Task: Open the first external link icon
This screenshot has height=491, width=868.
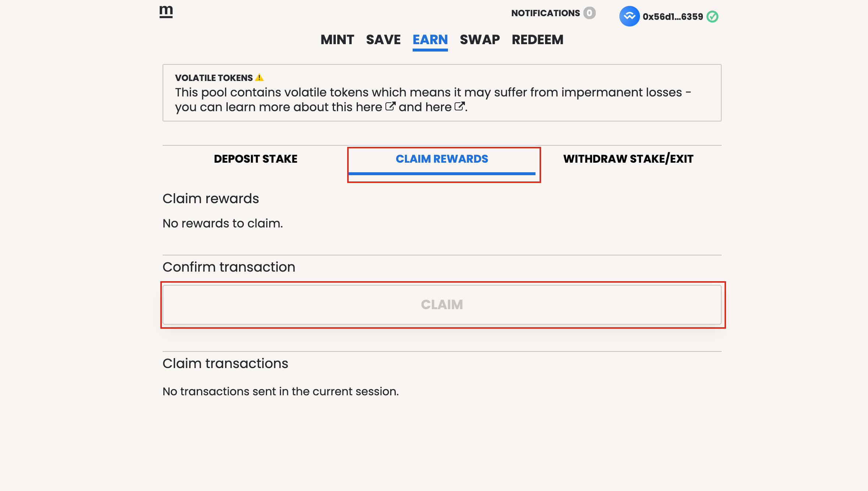Action: tap(390, 106)
